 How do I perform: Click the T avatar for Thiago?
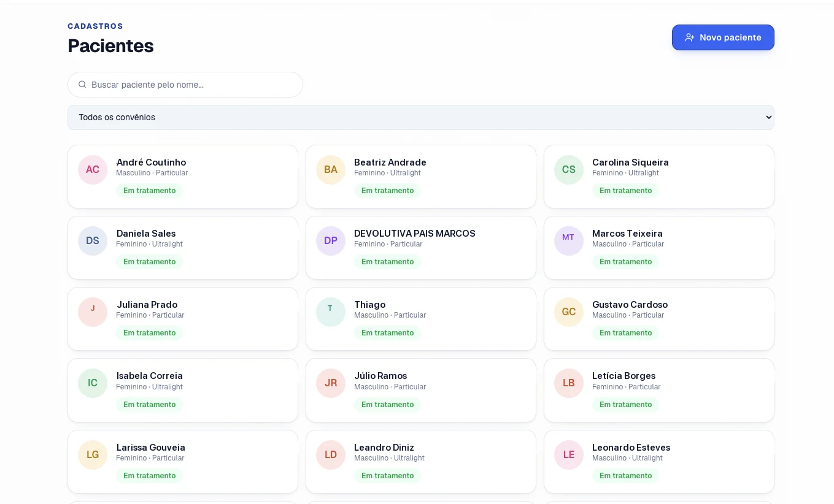(x=331, y=312)
